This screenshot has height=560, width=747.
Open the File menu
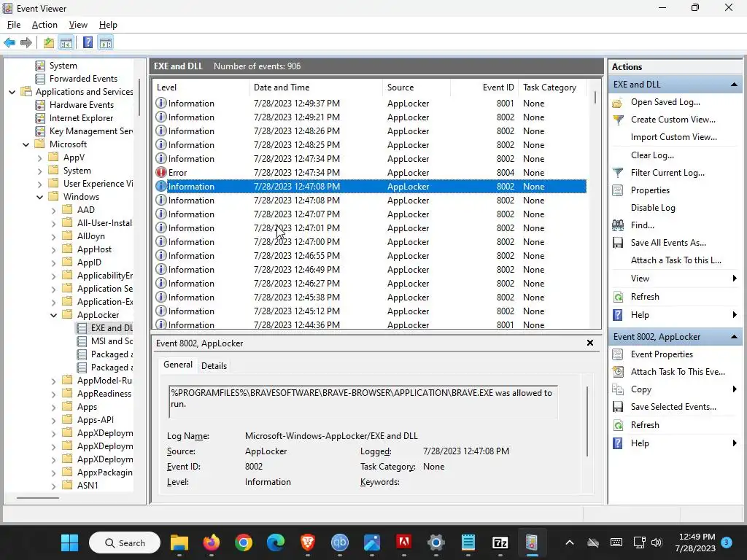pyautogui.click(x=14, y=25)
